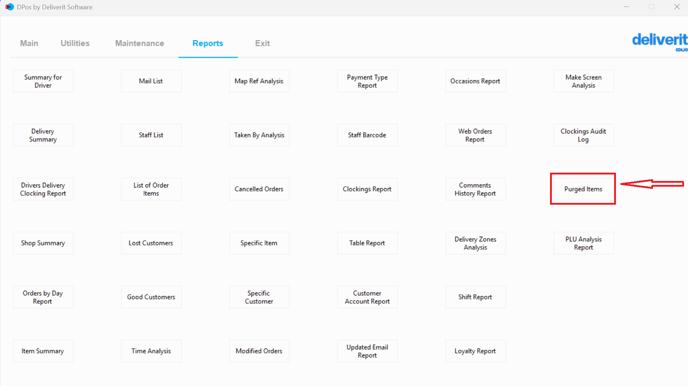Open List of Order Items
Screen dimensions: 688x386
tap(151, 189)
